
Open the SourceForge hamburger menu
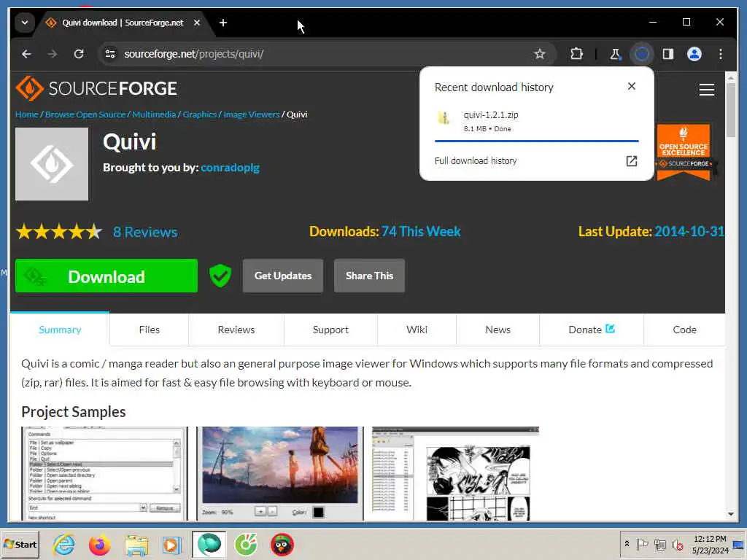click(x=706, y=90)
